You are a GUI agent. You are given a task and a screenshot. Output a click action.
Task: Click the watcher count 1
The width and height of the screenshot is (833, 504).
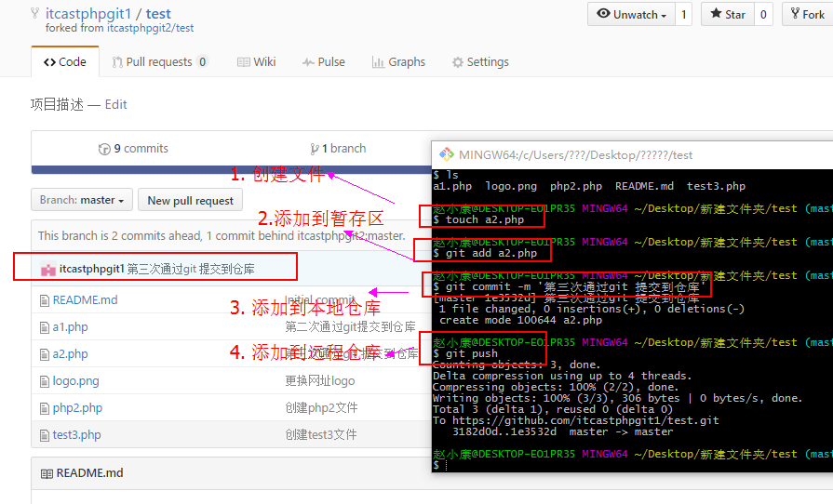(684, 14)
